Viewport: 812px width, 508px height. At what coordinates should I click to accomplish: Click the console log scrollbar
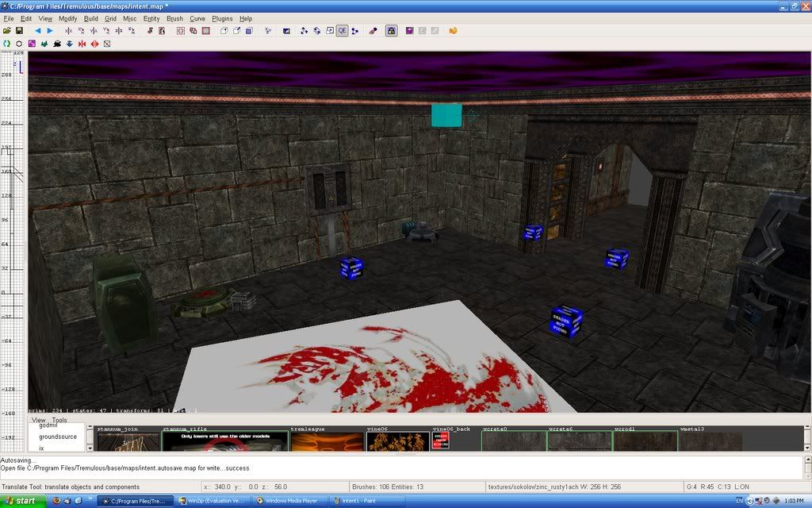pos(807,468)
